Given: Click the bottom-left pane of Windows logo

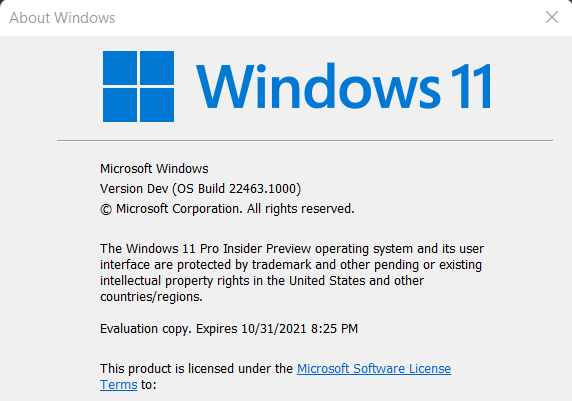Looking at the screenshot, I should 120,105.
